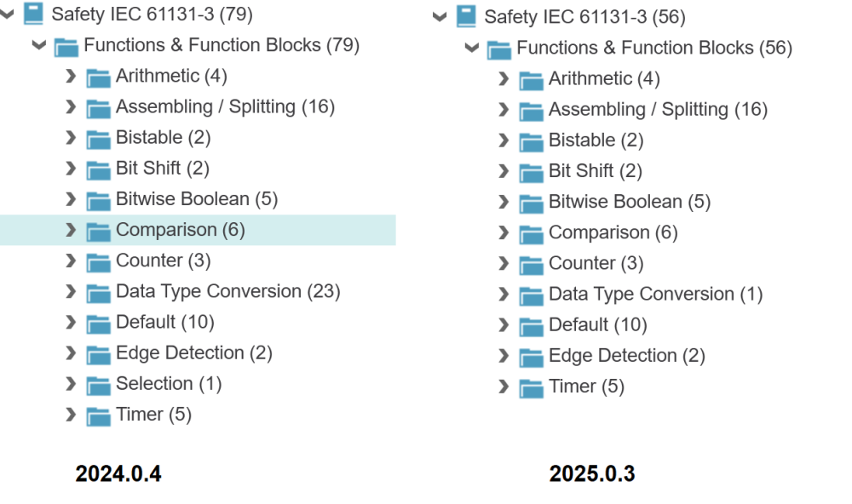
Task: Click the book icon beside the 79-item Safety library
Action: point(33,14)
